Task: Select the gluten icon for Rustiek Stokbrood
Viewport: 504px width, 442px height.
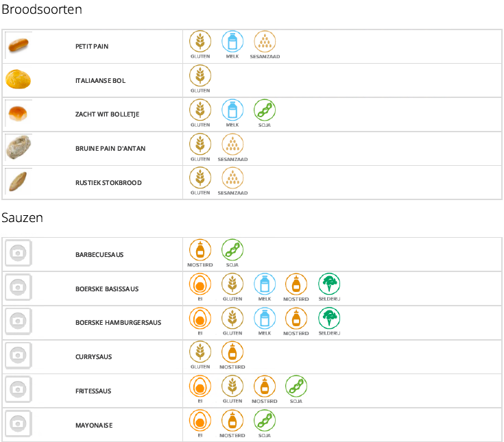Action: pos(200,178)
